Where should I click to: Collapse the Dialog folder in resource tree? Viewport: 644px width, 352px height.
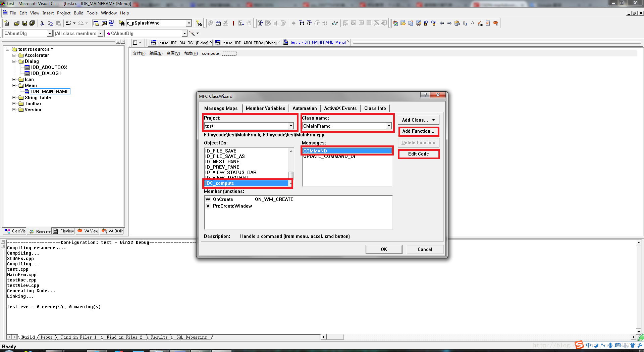coord(14,61)
